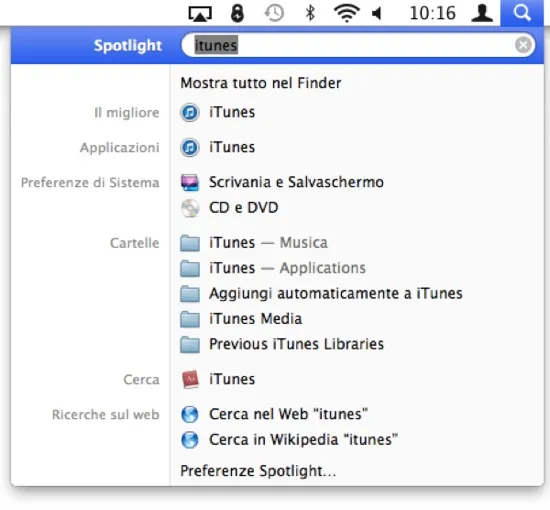Open Aggiungi automaticamente a iTunes folder
This screenshot has height=510, width=550.
[x=336, y=294]
